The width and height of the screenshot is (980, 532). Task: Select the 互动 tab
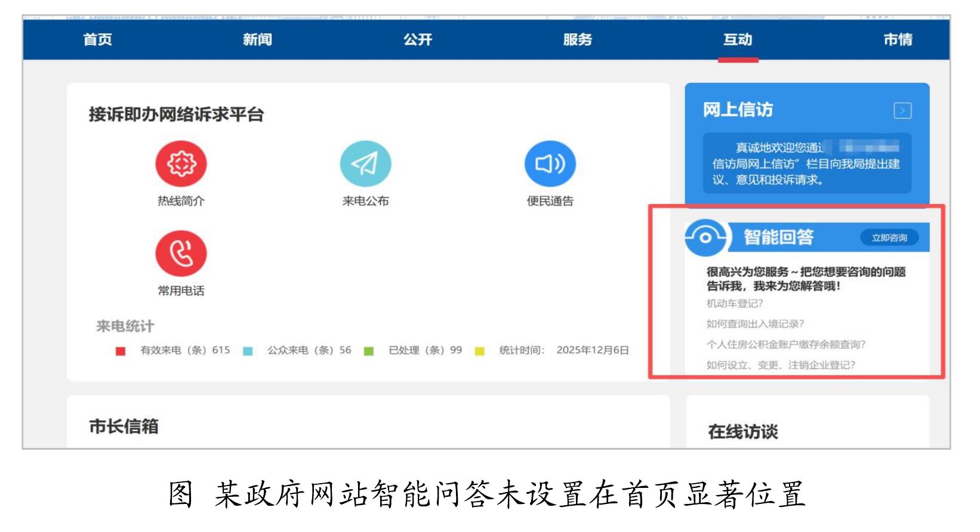[738, 39]
